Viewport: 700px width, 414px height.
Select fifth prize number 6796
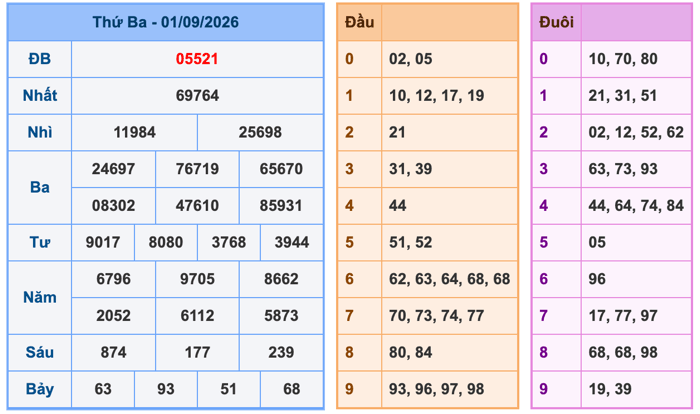click(x=113, y=279)
